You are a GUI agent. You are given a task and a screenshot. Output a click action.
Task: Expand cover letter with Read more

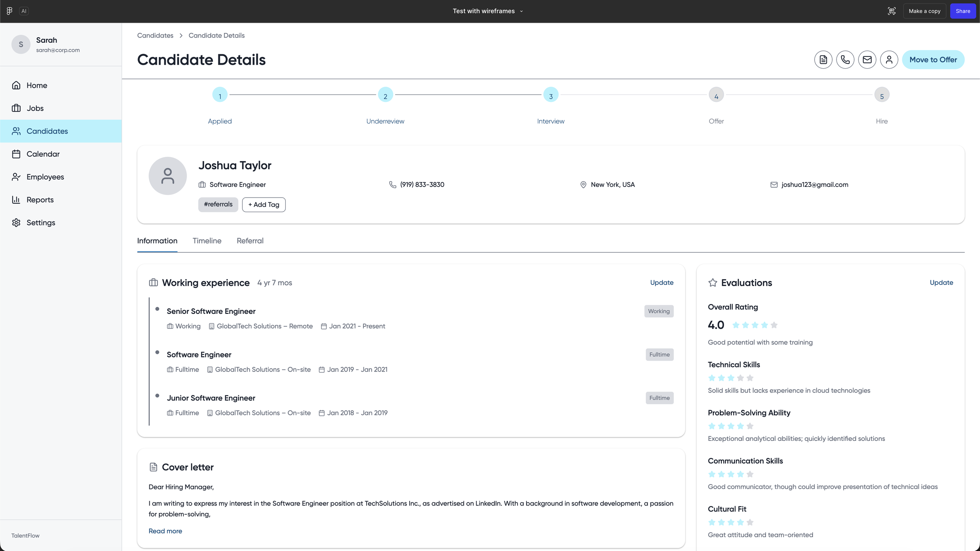165,531
